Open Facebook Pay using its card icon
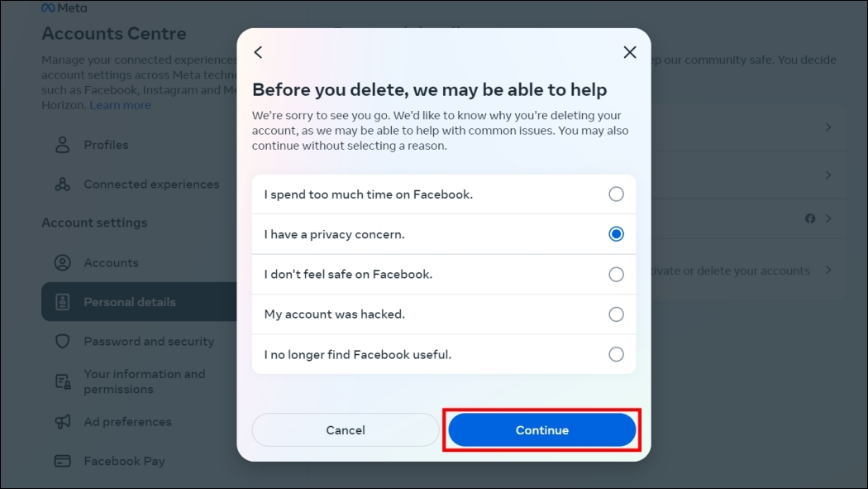The height and width of the screenshot is (489, 868). 62,461
